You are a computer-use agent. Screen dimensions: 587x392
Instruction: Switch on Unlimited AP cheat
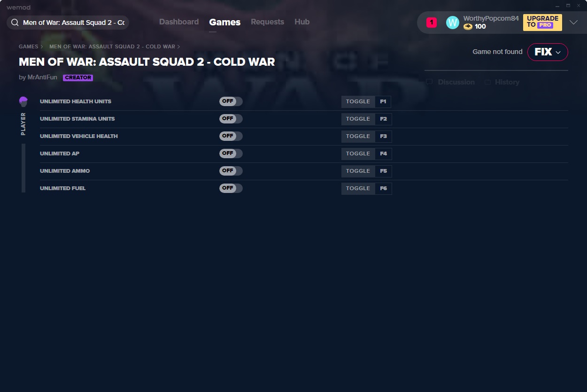pos(231,154)
